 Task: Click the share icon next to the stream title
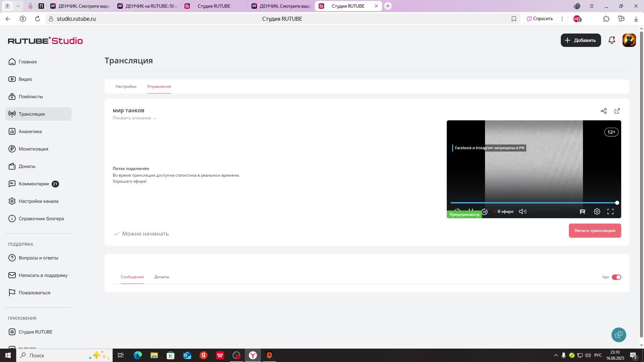(604, 111)
